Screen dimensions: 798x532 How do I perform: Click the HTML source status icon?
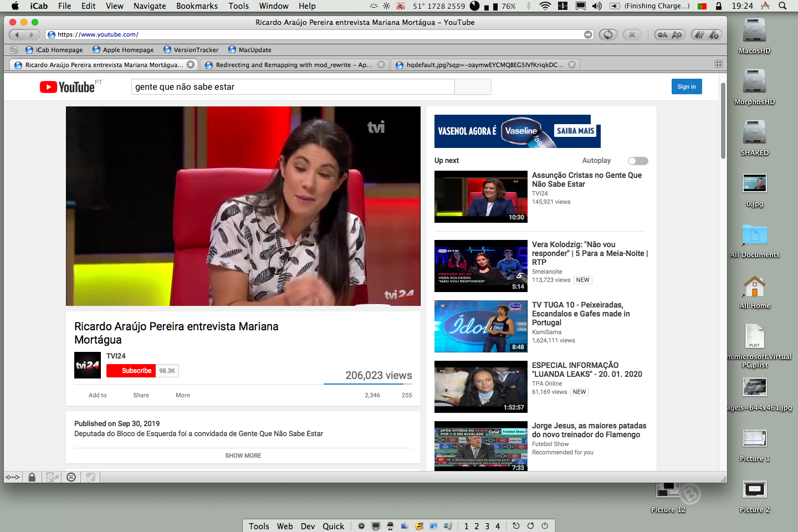coord(13,477)
